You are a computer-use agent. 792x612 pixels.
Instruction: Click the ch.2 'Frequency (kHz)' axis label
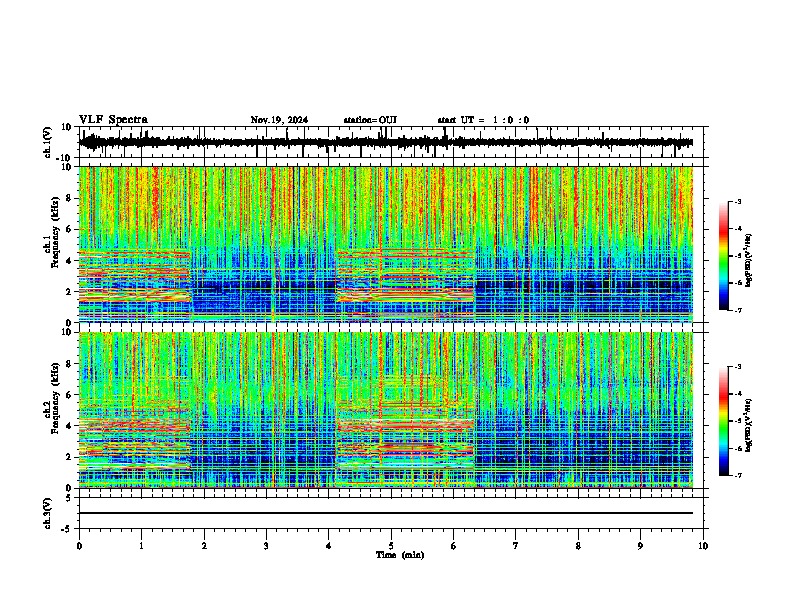[55, 397]
